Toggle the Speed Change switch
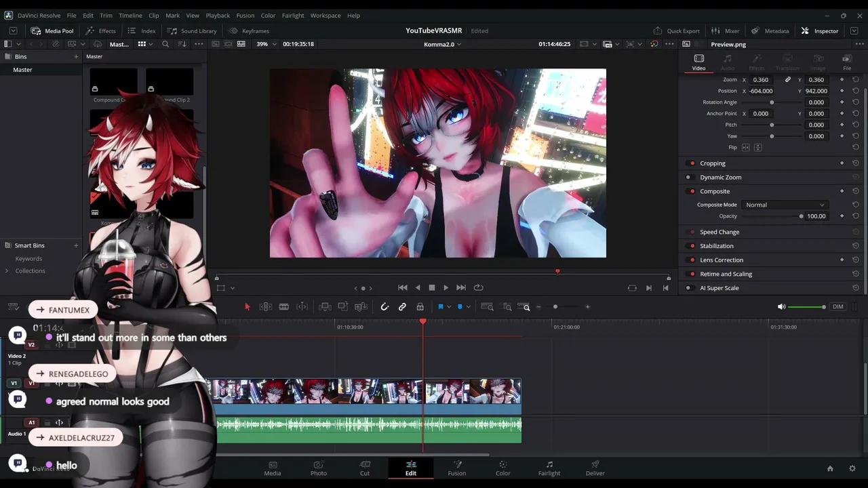 click(691, 232)
